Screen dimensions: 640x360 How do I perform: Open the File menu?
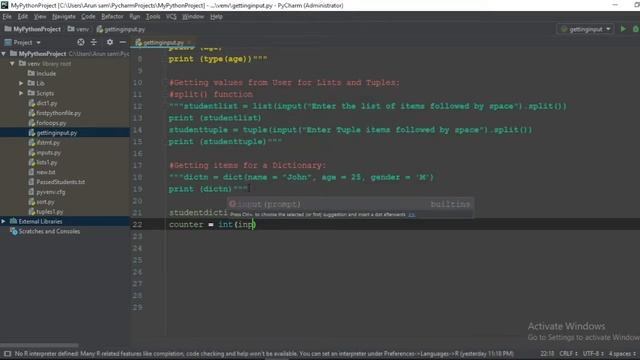(x=7, y=17)
